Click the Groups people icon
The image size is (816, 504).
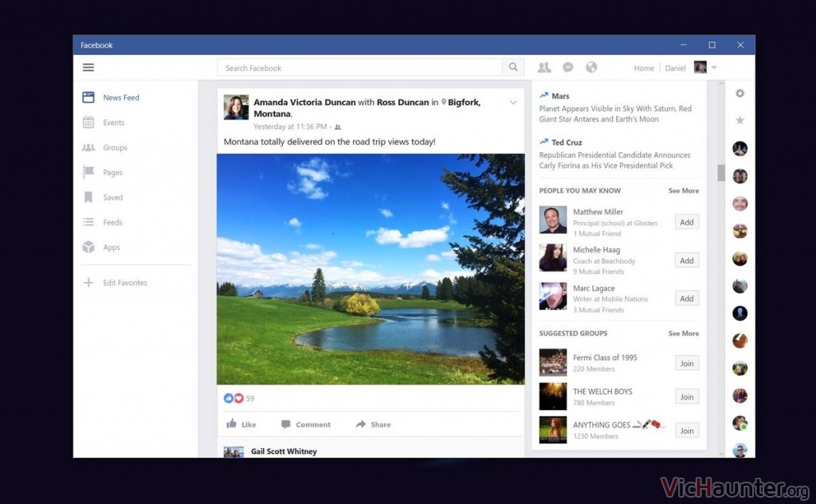88,148
